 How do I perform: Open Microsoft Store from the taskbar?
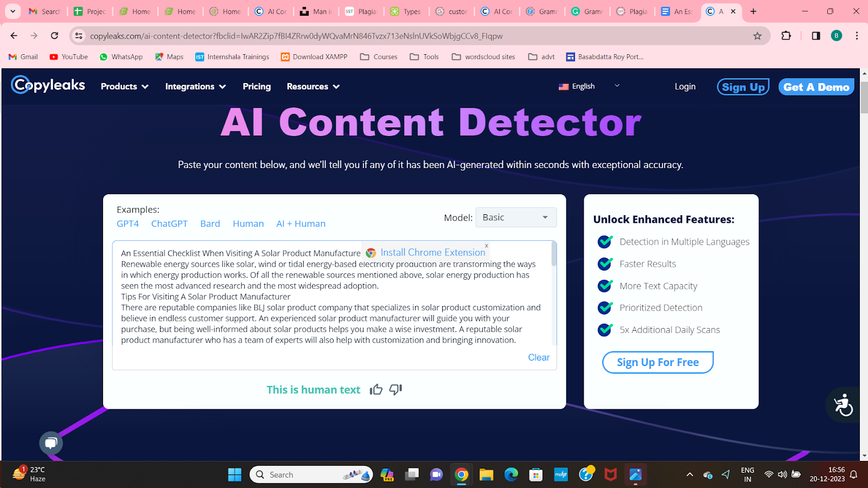pyautogui.click(x=536, y=474)
